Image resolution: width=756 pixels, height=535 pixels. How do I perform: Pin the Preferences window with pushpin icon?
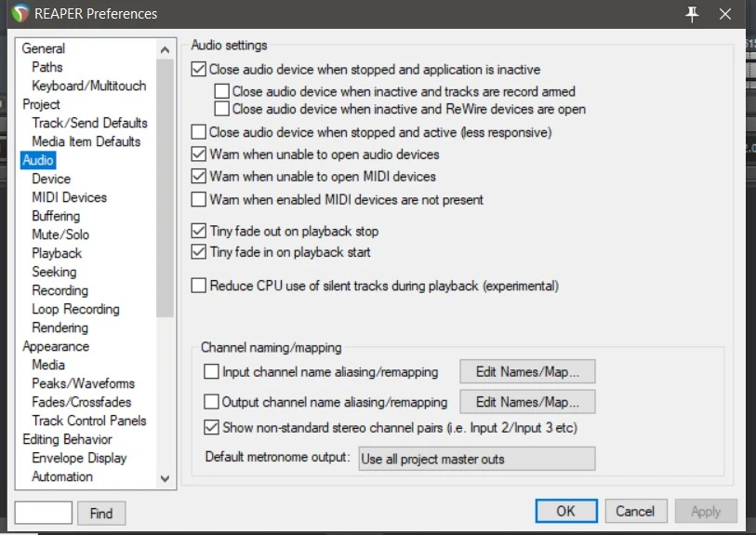[692, 14]
